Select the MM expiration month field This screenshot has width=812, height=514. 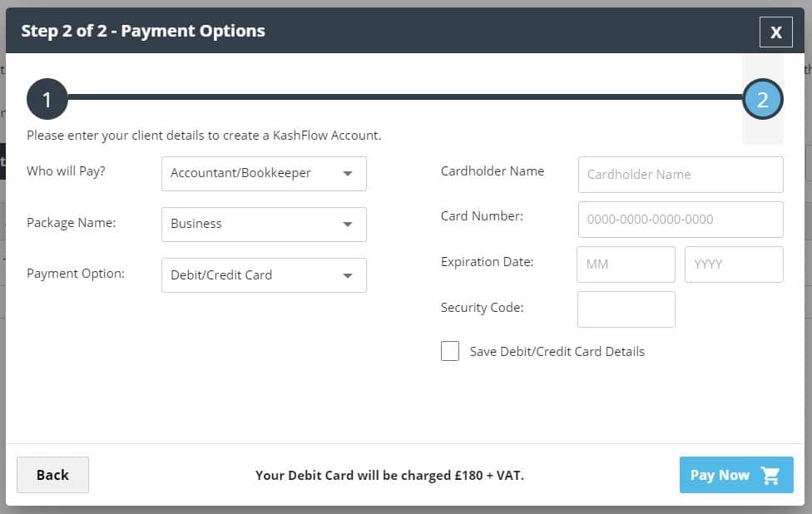pyautogui.click(x=626, y=264)
